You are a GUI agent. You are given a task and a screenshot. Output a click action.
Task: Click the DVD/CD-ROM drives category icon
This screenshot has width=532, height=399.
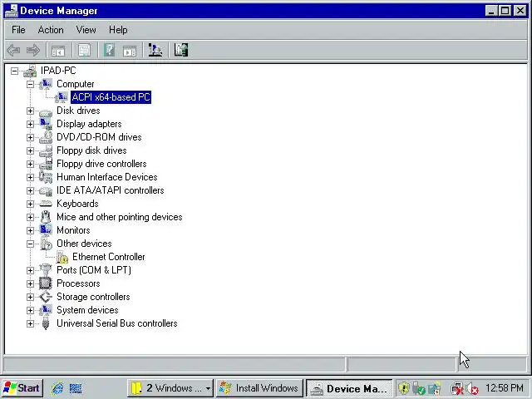pos(46,137)
